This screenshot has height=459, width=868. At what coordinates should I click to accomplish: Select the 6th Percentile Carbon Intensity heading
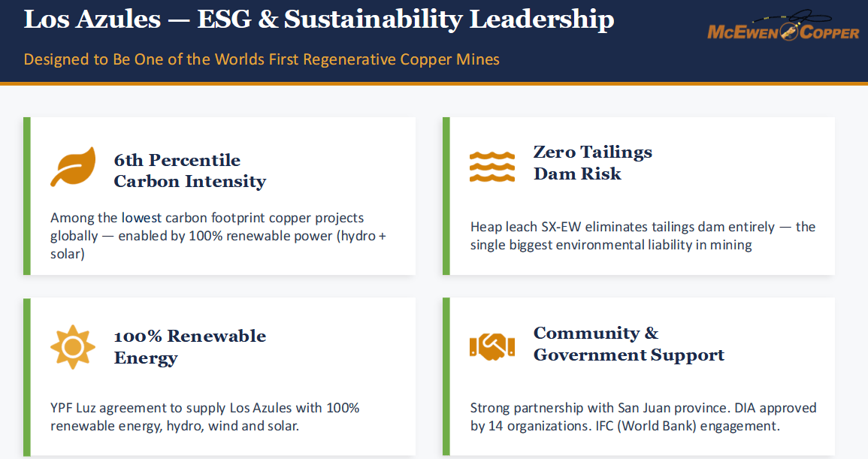point(190,171)
